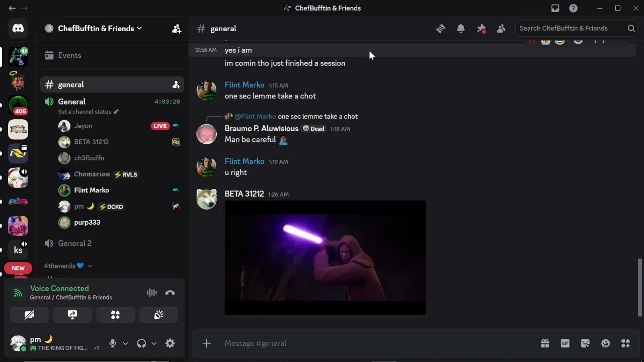The width and height of the screenshot is (644, 362).
Task: Jump to the replied message preview
Action: (317, 117)
